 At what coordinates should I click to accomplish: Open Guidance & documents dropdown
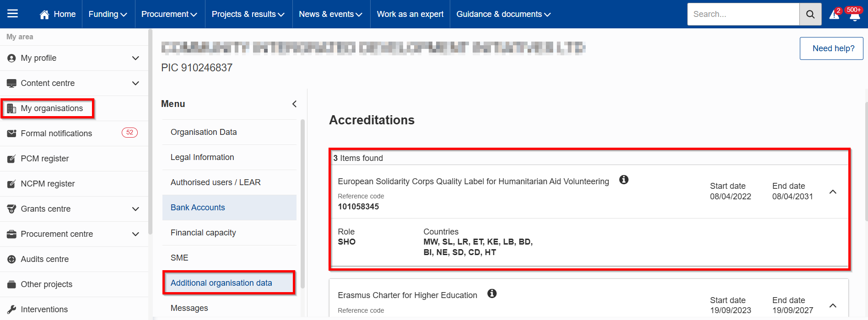tap(503, 14)
